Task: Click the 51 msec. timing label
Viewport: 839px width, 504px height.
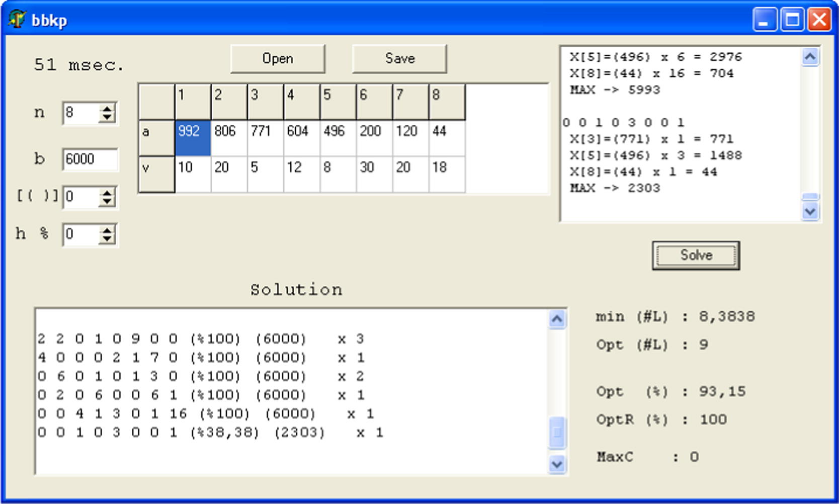Action: [x=78, y=65]
